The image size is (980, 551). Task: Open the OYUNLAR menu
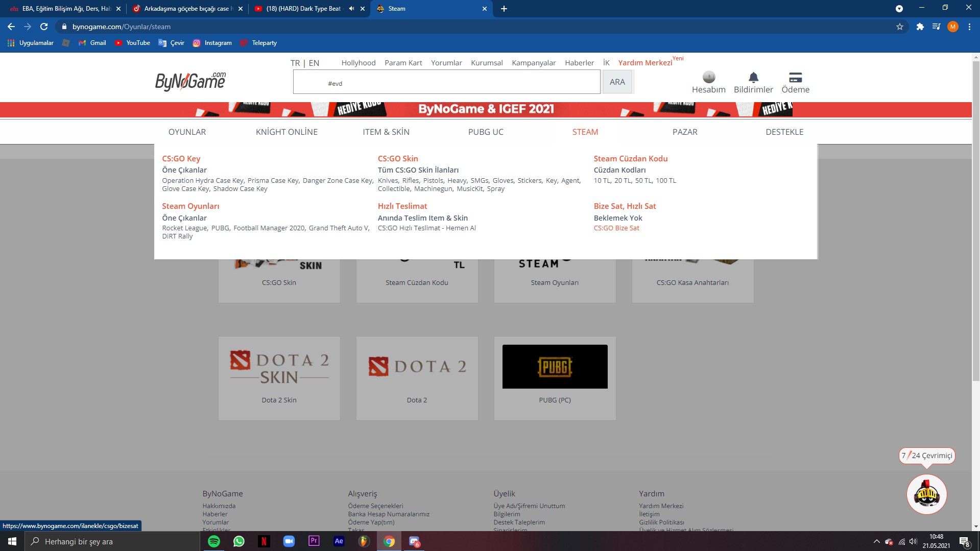(187, 132)
